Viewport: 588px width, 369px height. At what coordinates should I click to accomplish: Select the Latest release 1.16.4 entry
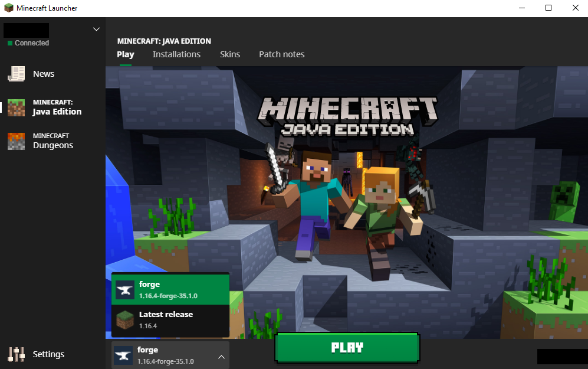pyautogui.click(x=170, y=320)
